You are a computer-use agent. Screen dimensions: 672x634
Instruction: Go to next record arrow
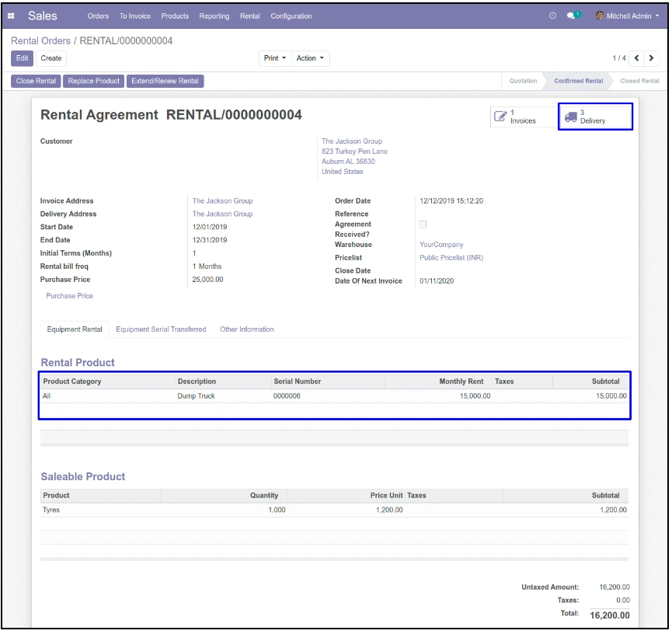click(651, 58)
